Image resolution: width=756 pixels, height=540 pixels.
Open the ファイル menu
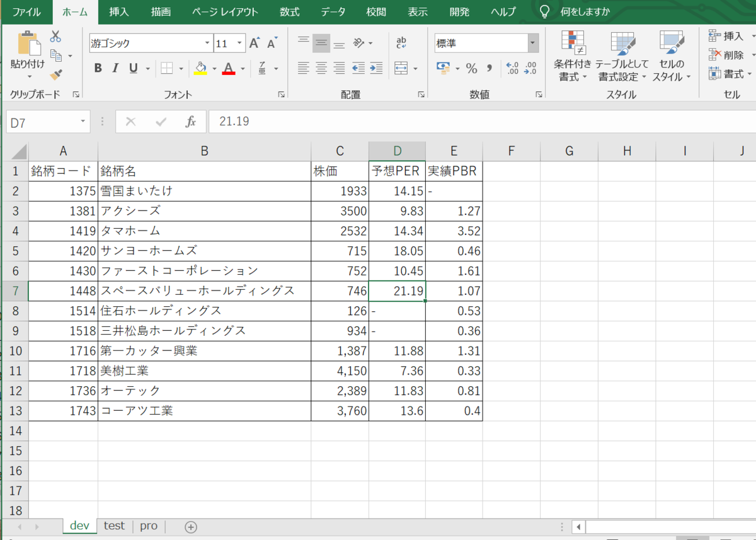(x=26, y=11)
